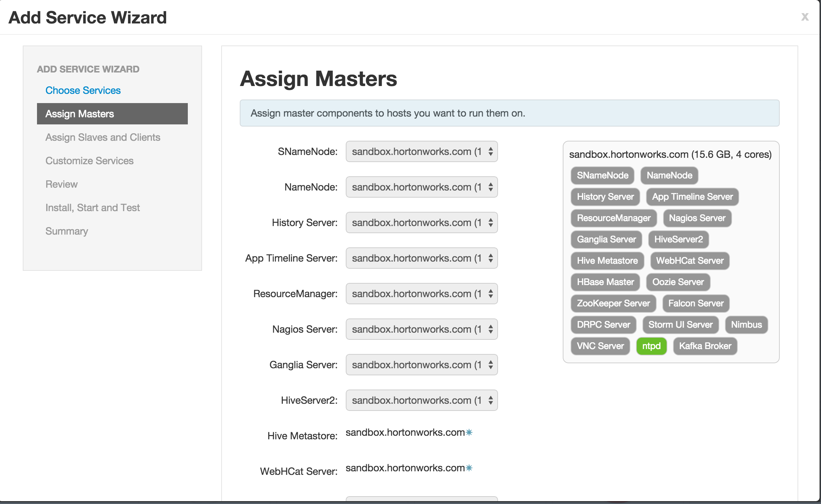Click the Nimbus component badge

click(x=746, y=325)
